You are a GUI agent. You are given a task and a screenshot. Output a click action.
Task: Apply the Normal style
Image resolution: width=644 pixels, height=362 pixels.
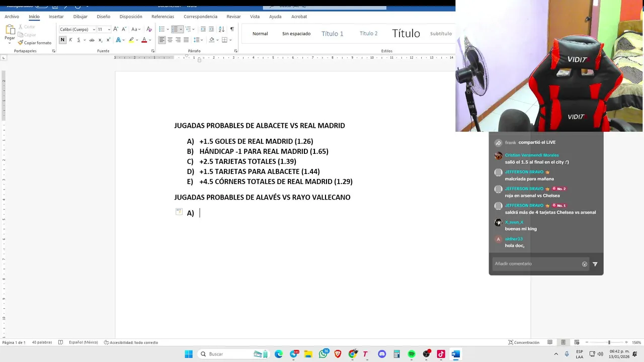(x=260, y=34)
